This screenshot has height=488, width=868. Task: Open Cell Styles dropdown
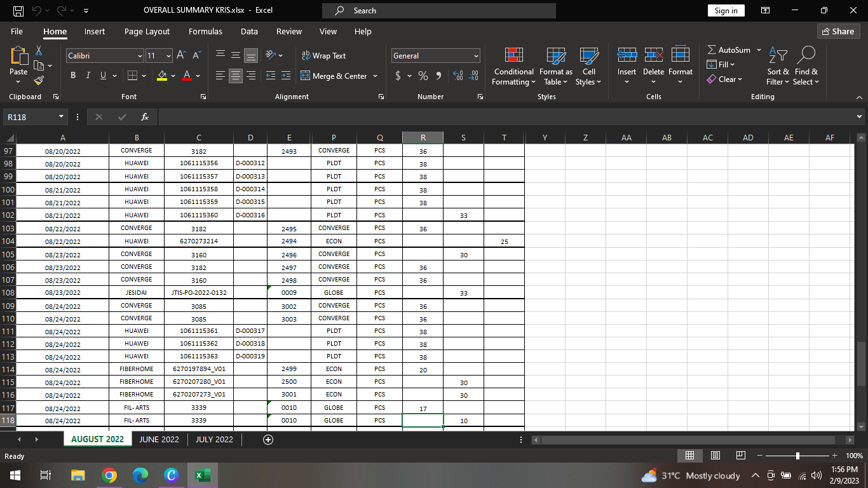coord(589,66)
